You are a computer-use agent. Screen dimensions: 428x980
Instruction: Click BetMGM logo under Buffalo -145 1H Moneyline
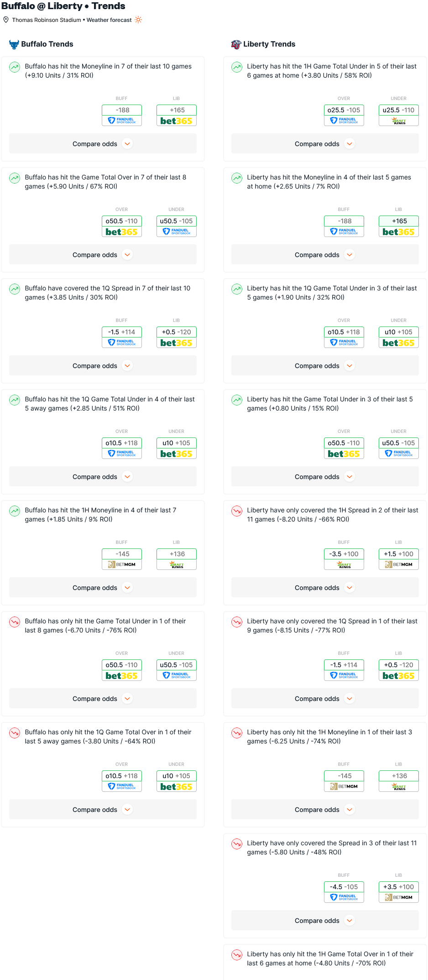[122, 564]
